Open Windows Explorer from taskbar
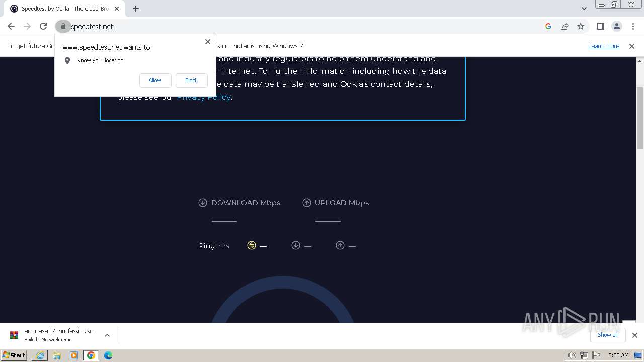Screen dimensions: 644x362 [57, 355]
